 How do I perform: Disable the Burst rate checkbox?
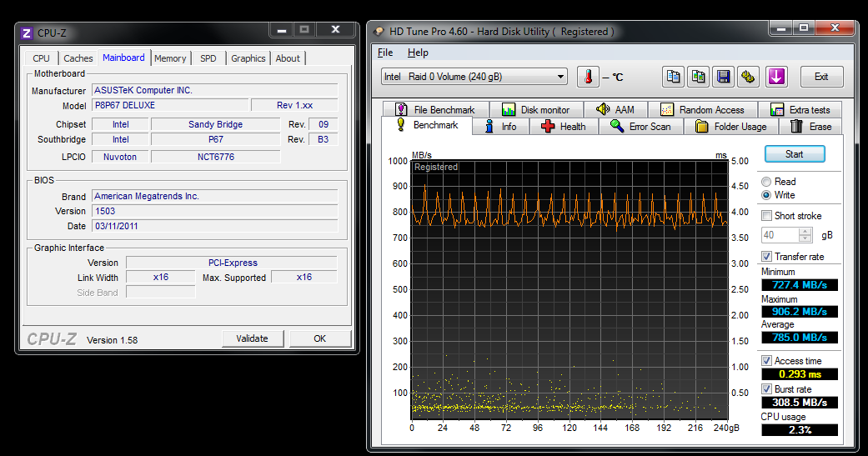click(x=766, y=389)
